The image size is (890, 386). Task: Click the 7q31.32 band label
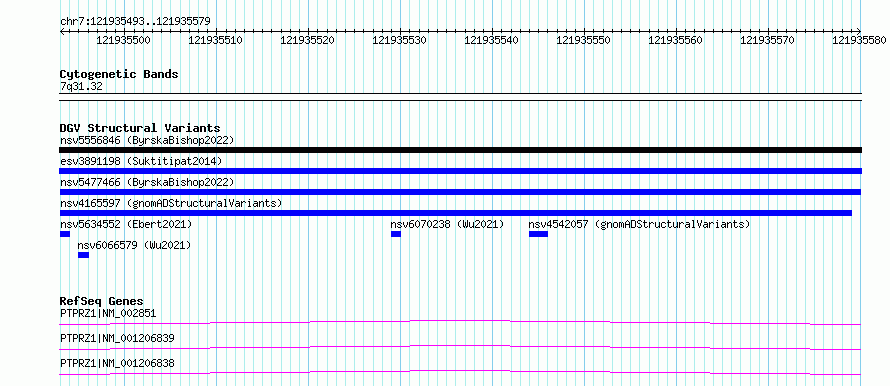[81, 86]
